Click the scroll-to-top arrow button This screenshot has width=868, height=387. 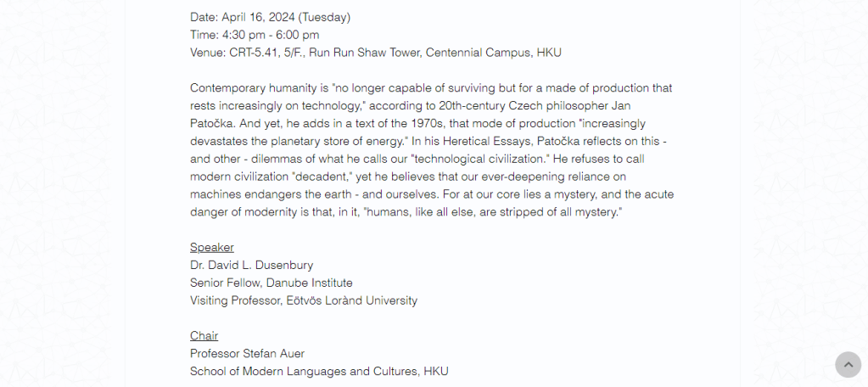[848, 364]
